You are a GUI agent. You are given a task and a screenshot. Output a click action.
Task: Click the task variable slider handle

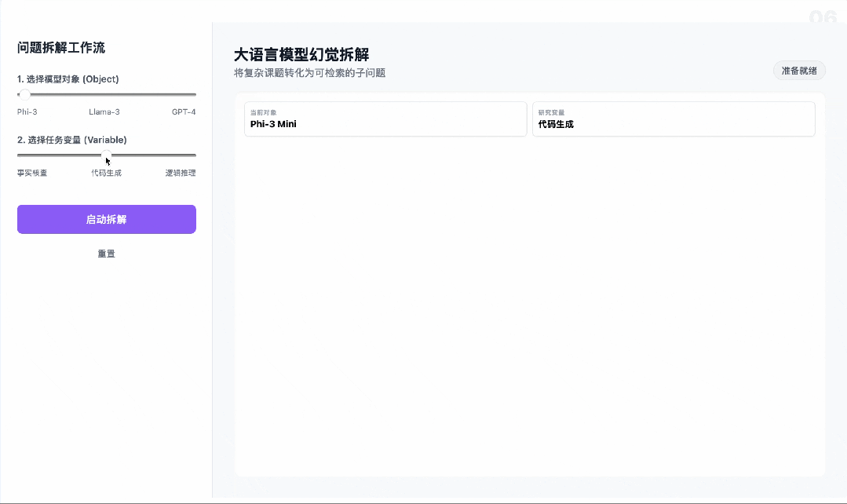pos(107,155)
